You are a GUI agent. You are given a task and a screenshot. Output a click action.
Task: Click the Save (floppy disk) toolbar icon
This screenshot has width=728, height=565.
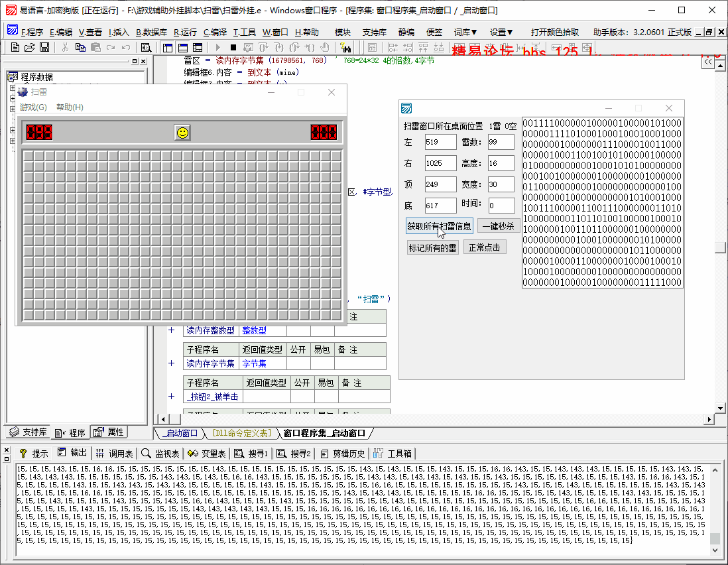point(44,47)
